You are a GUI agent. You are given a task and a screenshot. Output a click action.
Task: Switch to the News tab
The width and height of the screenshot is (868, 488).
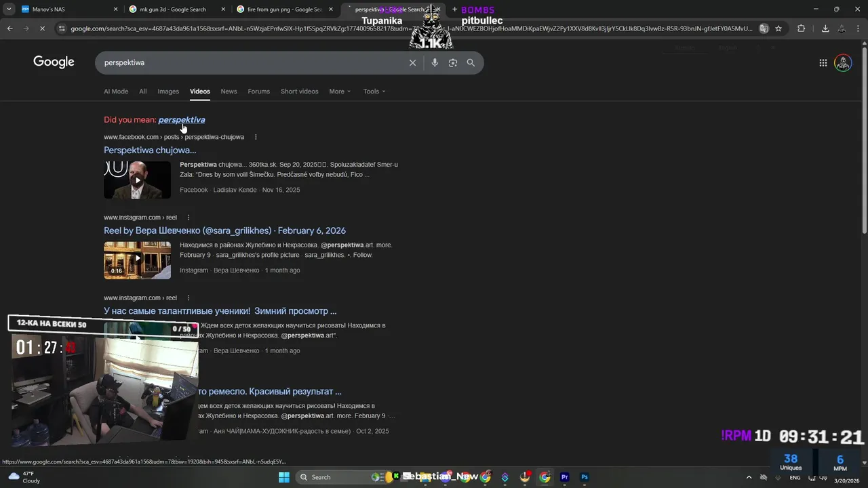[229, 91]
